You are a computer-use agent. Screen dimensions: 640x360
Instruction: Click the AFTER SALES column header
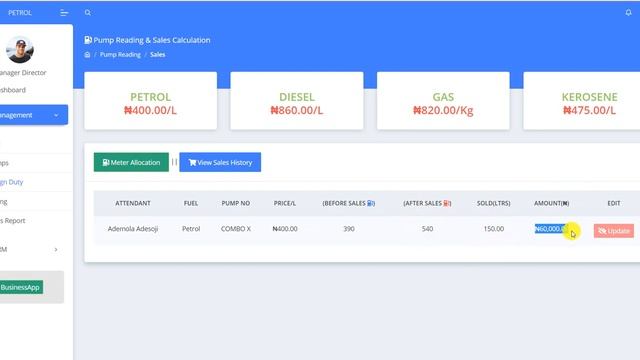[427, 203]
